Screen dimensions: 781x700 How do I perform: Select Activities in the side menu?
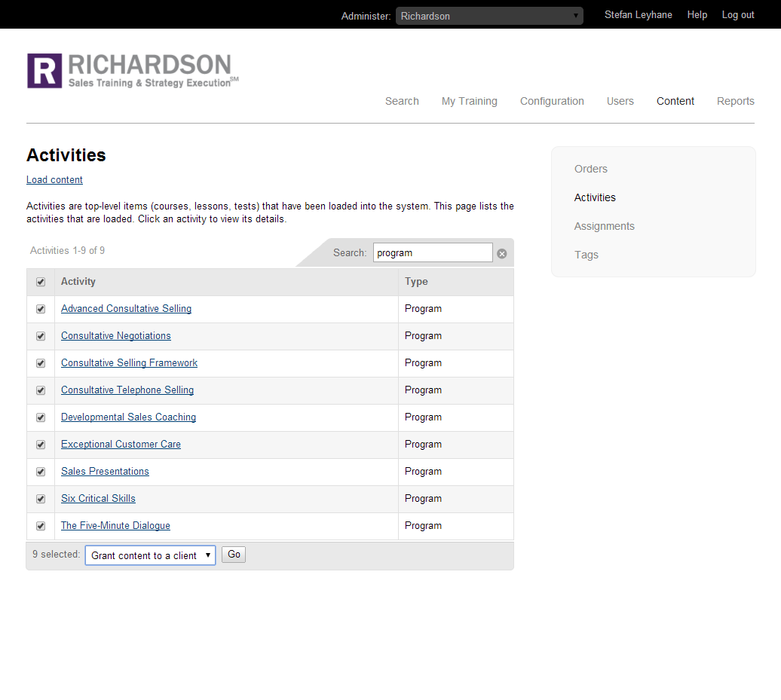coord(595,197)
